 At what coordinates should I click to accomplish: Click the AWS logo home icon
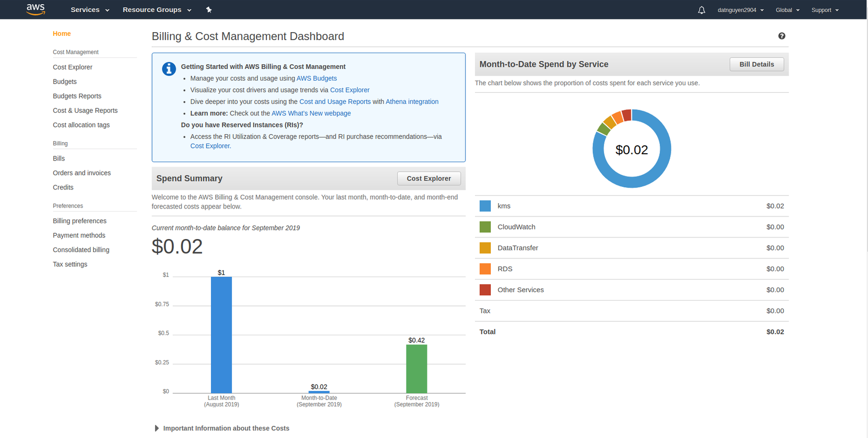coord(36,9)
